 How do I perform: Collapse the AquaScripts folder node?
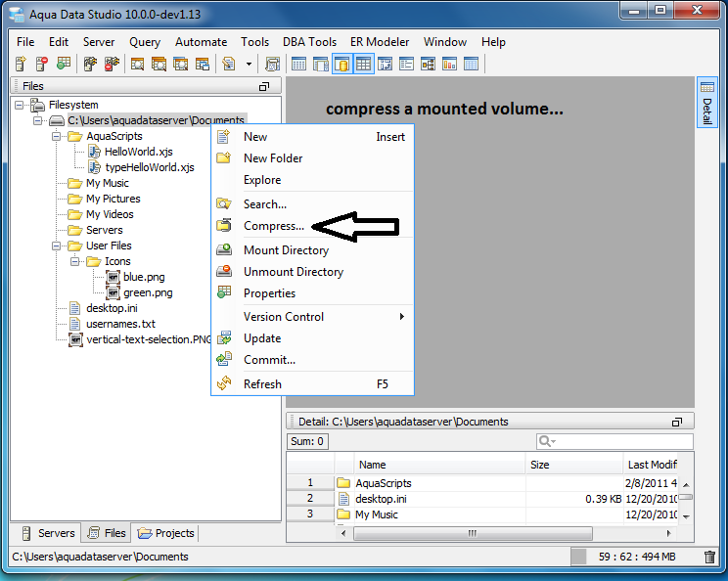[56, 136]
